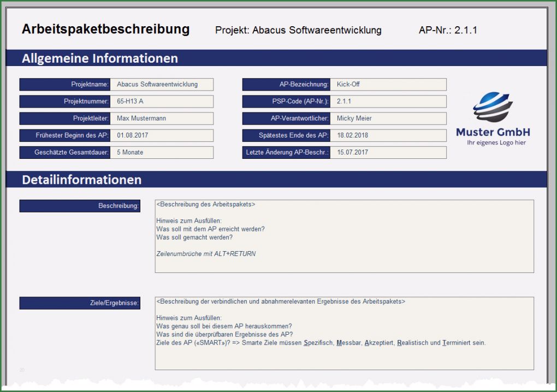The image size is (557, 392).
Task: Click the Projekt: Abacus Softwareentwicklung heading
Action: pyautogui.click(x=298, y=31)
